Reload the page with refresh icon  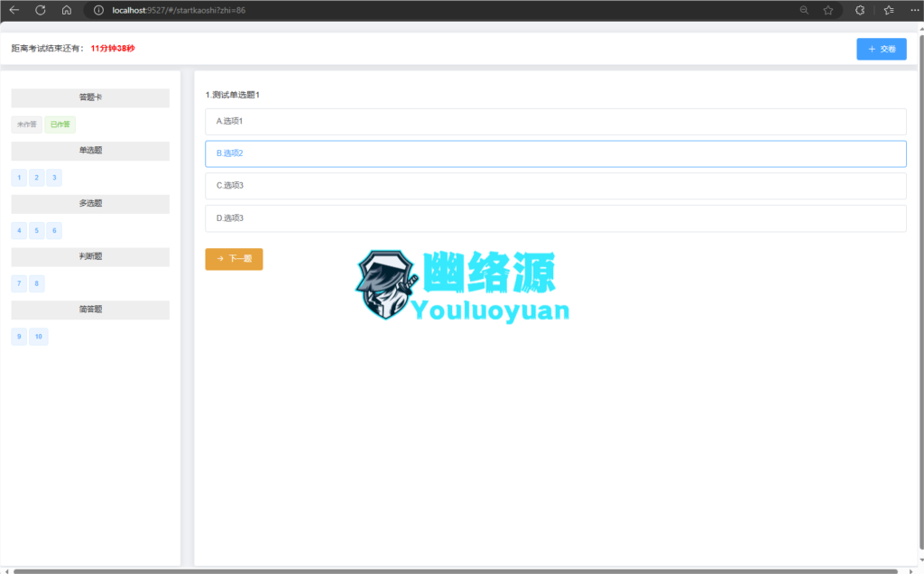(x=40, y=10)
